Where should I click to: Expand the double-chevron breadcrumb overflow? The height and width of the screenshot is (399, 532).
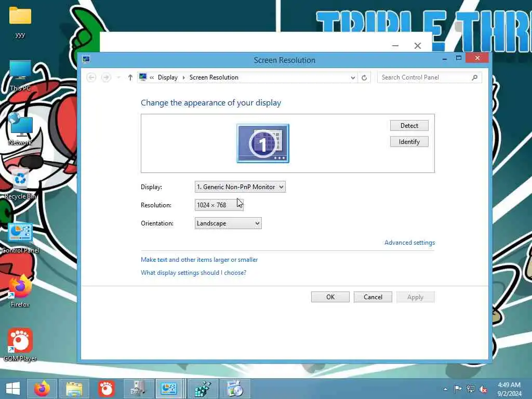152,78
